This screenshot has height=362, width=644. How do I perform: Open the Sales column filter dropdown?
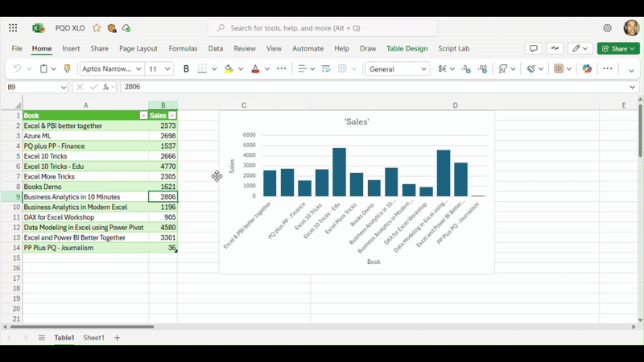(x=172, y=116)
